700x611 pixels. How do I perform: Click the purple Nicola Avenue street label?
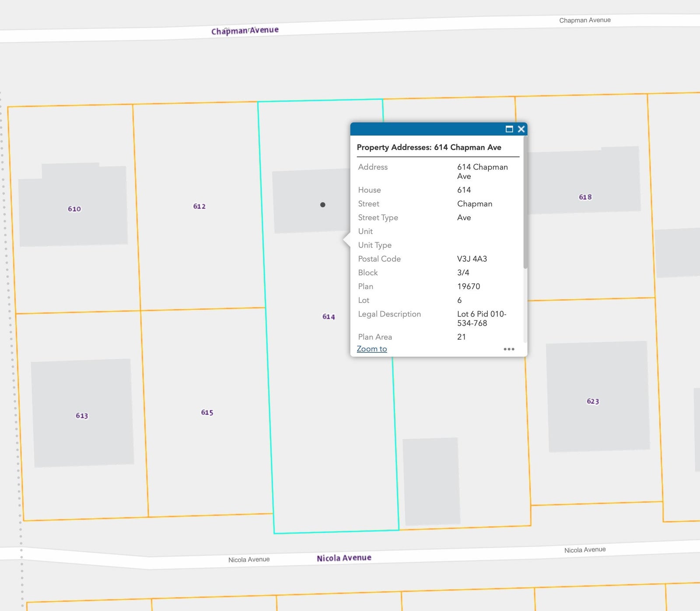point(344,558)
